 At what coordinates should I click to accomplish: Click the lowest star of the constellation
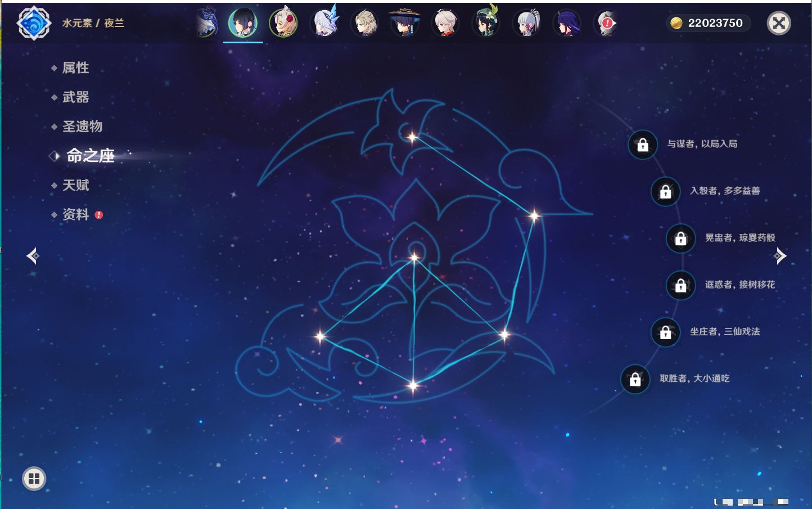pos(413,385)
